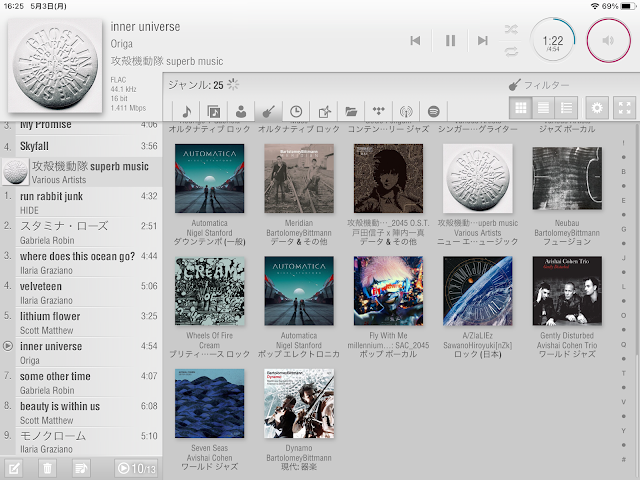Play where does this ocean go?
The image size is (640, 480).
[81, 262]
